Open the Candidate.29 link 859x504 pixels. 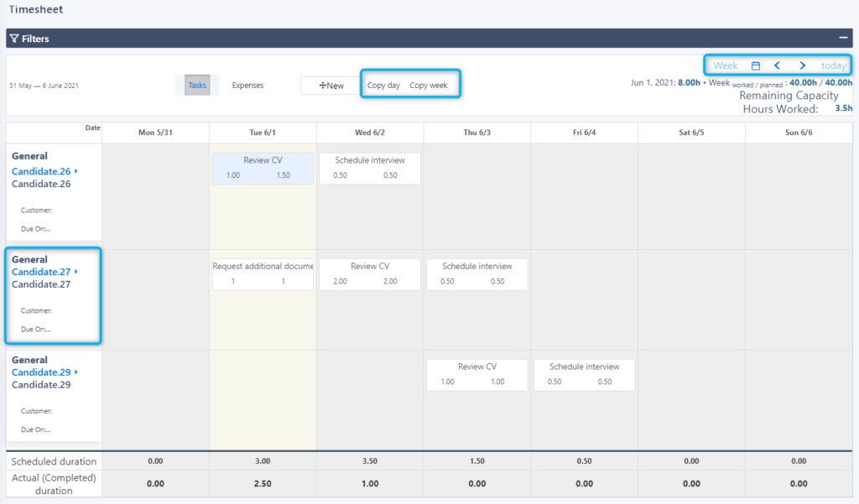[40, 372]
